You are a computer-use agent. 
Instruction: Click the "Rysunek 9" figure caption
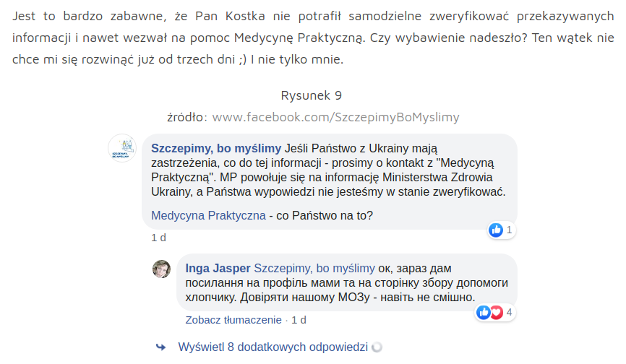coord(312,95)
